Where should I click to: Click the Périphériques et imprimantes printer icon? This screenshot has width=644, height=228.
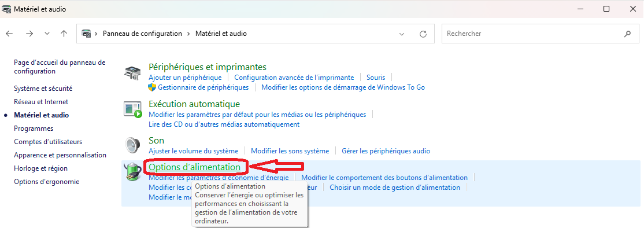tap(133, 73)
